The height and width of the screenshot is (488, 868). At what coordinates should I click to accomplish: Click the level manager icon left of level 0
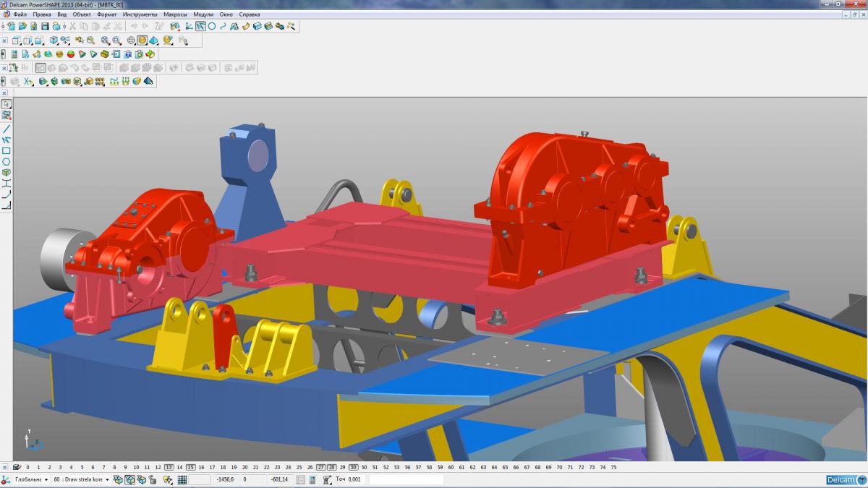[17, 467]
